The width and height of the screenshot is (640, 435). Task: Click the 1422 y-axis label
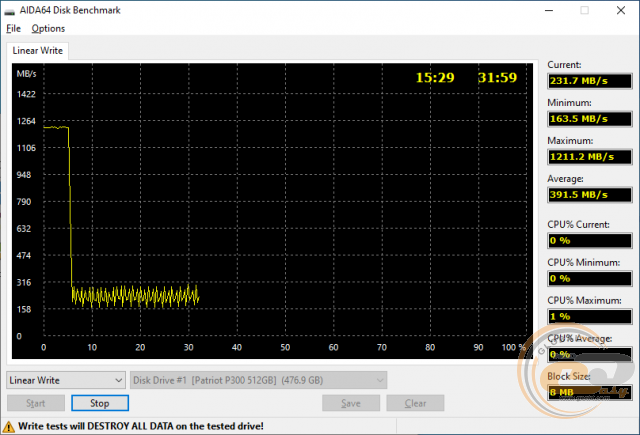point(26,94)
